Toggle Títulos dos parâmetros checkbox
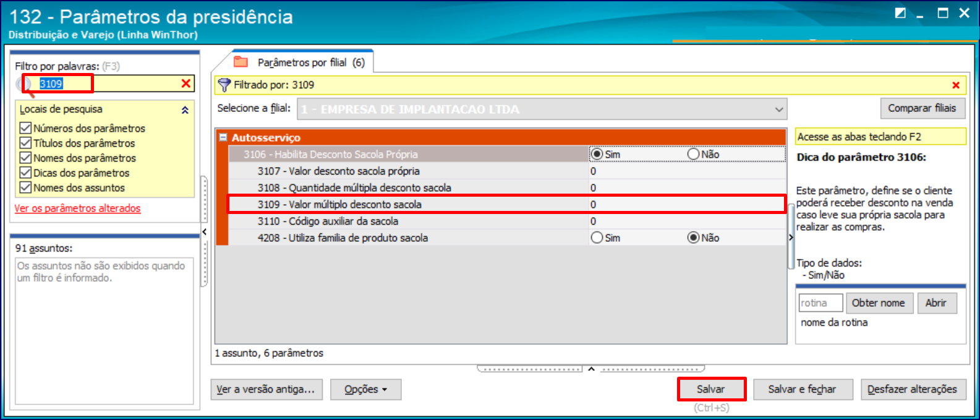The width and height of the screenshot is (980, 420). [25, 143]
